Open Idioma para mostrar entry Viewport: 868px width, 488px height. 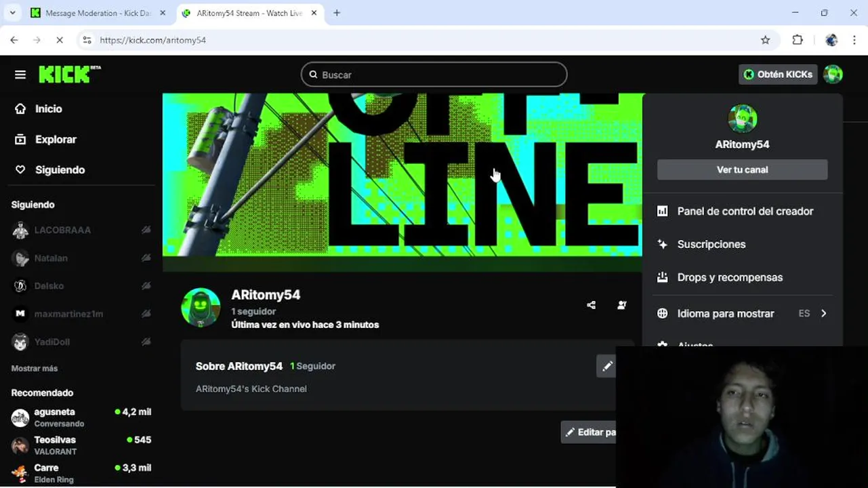(x=742, y=313)
